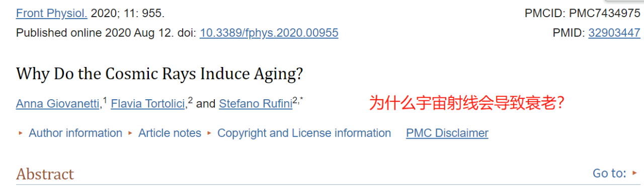Click the Abstract section heading
The width and height of the screenshot is (644, 196).
(45, 174)
